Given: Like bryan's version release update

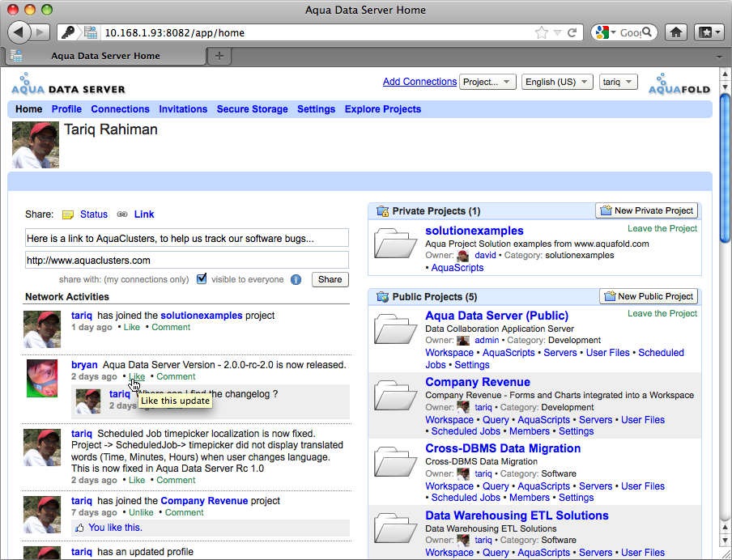Looking at the screenshot, I should coord(137,376).
